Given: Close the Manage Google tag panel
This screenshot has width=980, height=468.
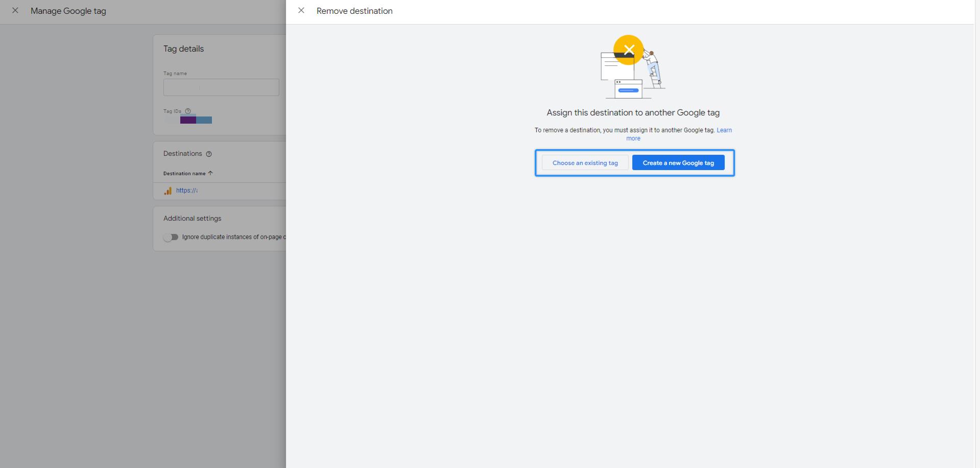Looking at the screenshot, I should coord(15,11).
